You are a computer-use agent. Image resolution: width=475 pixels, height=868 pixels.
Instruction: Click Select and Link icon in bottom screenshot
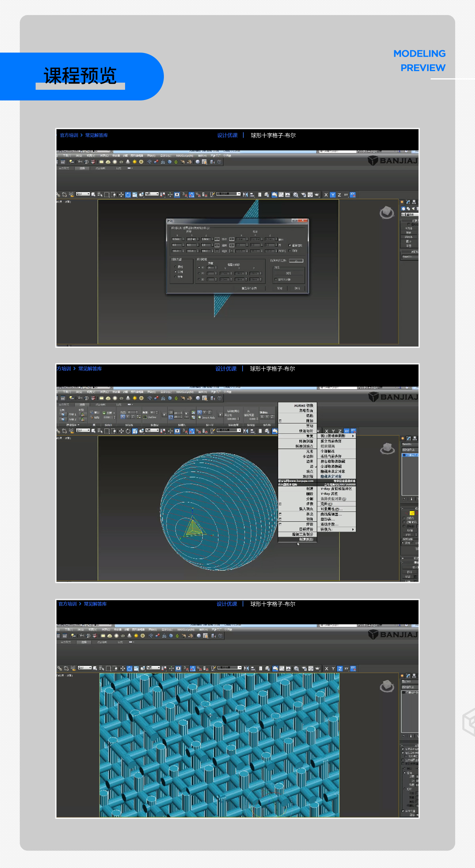[x=59, y=668]
